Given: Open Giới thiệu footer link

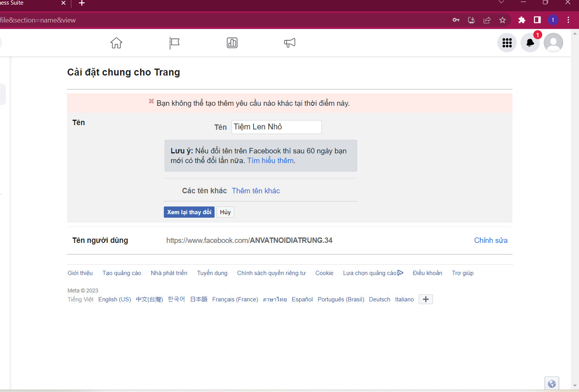Looking at the screenshot, I should point(80,273).
